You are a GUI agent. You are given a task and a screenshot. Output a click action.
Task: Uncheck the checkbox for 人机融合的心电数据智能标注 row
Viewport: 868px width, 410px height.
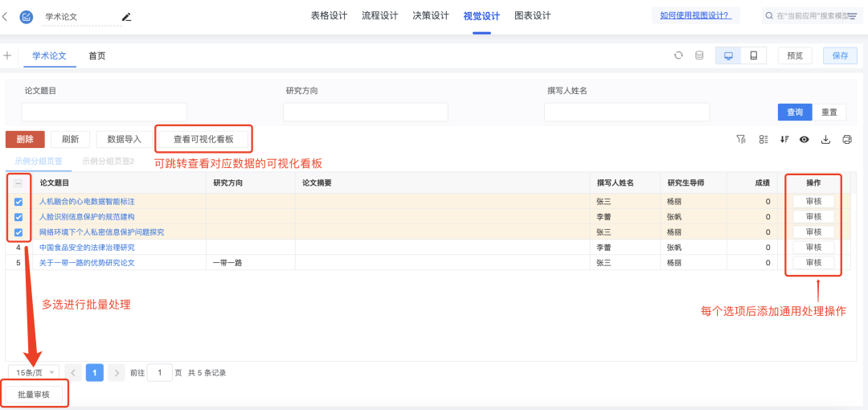[18, 202]
